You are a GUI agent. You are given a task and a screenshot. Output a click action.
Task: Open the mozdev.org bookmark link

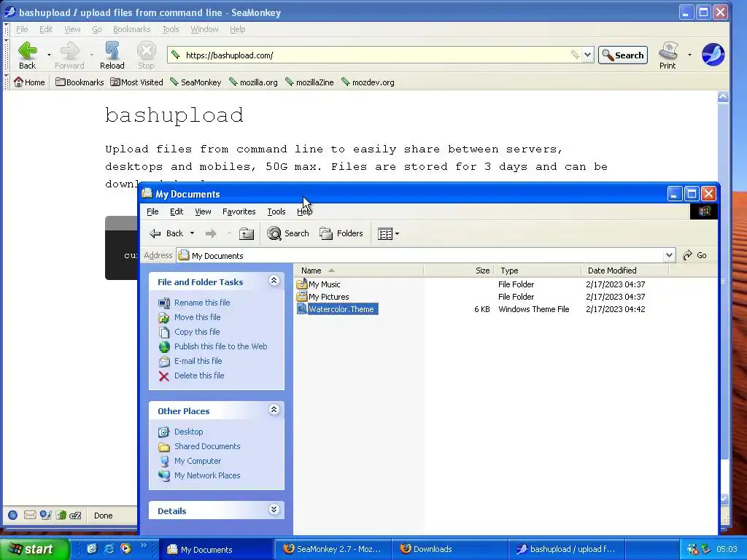coord(368,82)
